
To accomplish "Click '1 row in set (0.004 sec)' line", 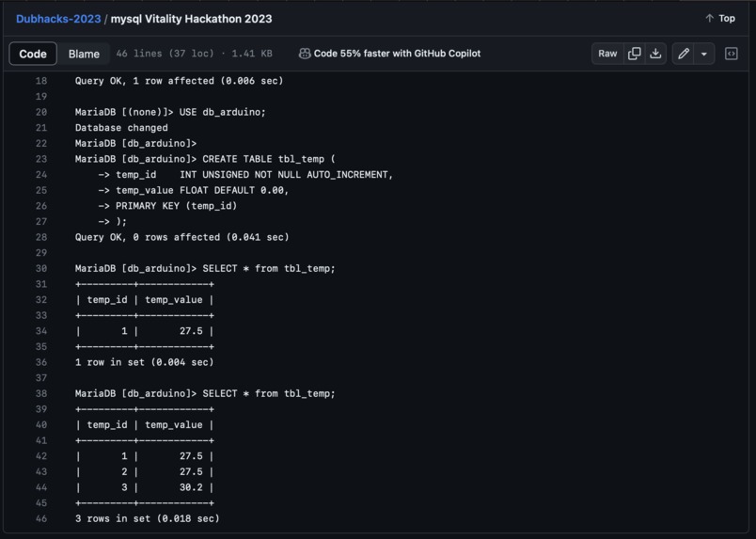I will click(x=144, y=362).
